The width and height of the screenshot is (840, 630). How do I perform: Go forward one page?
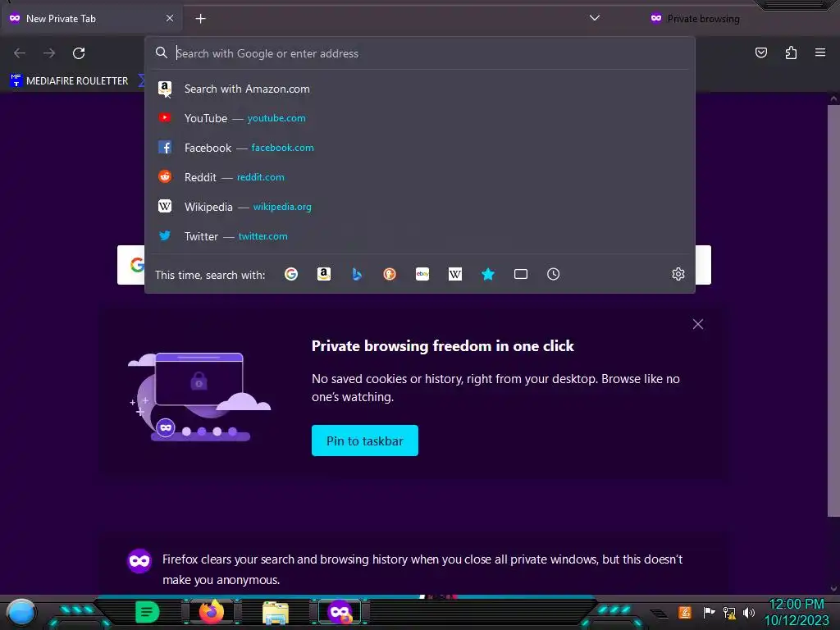click(49, 53)
